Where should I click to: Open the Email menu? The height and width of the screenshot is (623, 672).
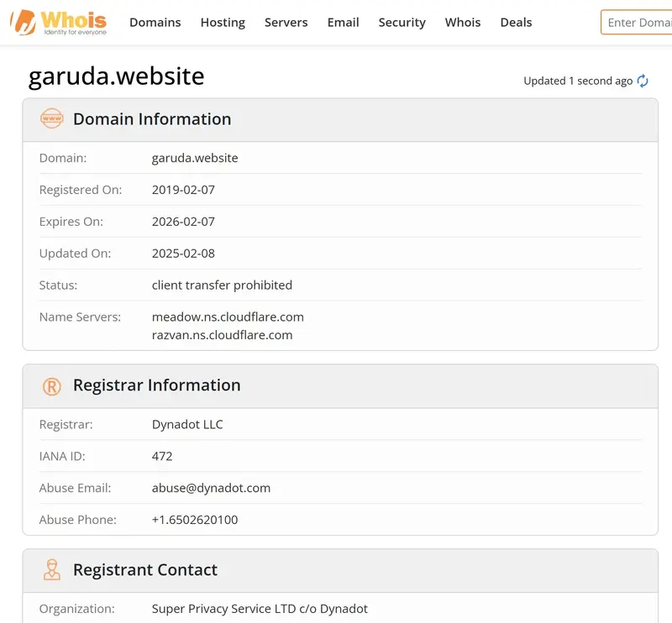coord(343,23)
